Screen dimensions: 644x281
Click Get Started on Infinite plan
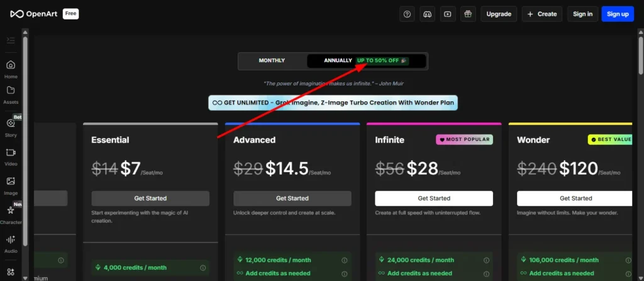pyautogui.click(x=434, y=199)
